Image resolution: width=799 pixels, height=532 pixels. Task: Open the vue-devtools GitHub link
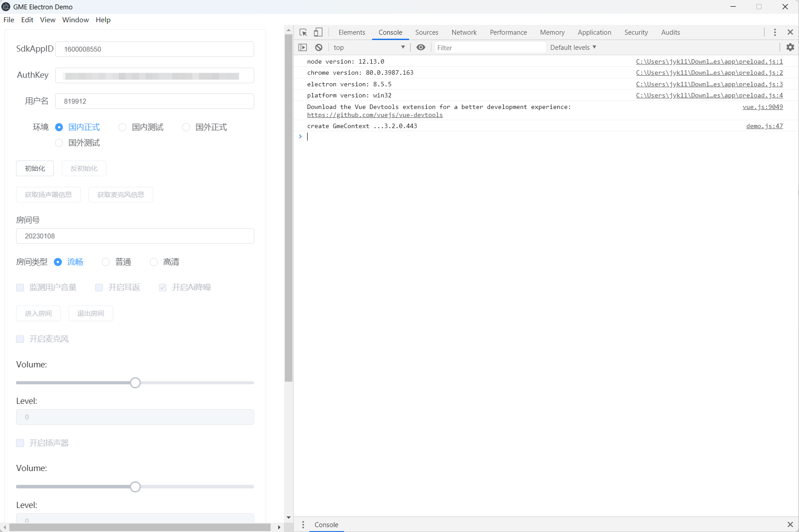tap(375, 115)
